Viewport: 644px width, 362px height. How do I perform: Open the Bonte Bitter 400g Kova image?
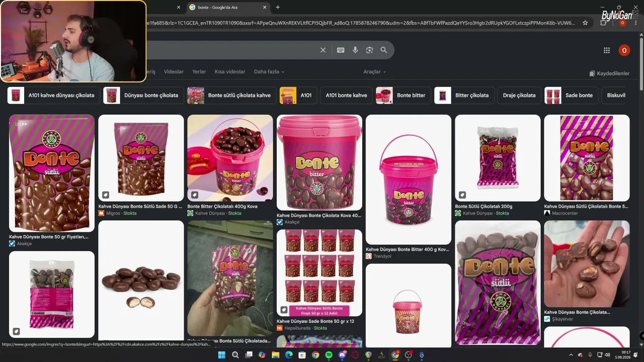click(x=230, y=158)
